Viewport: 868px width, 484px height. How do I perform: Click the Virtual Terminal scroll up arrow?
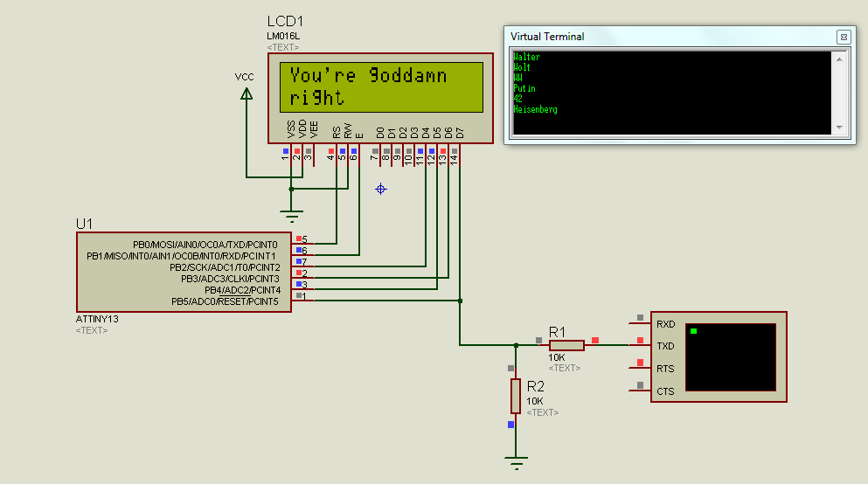840,59
